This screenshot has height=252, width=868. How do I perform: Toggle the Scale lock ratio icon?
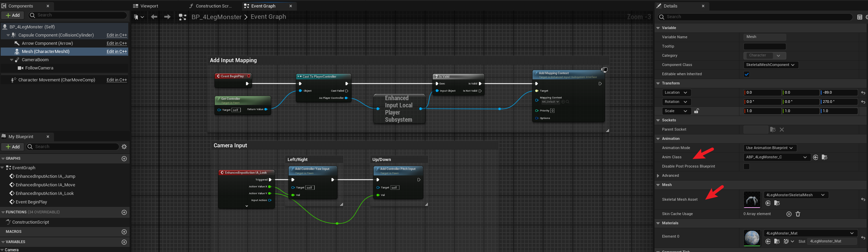tap(696, 111)
